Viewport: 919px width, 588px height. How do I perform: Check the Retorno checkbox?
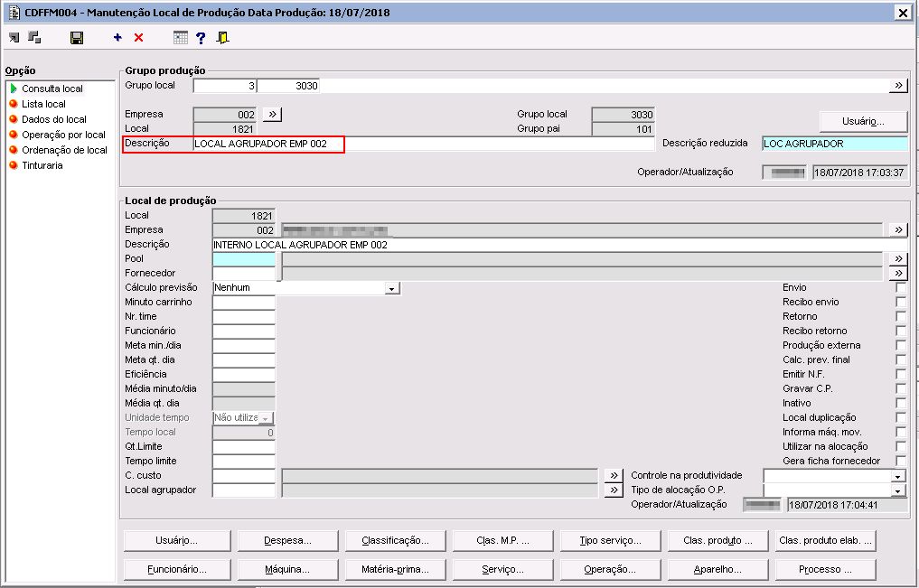click(x=901, y=316)
